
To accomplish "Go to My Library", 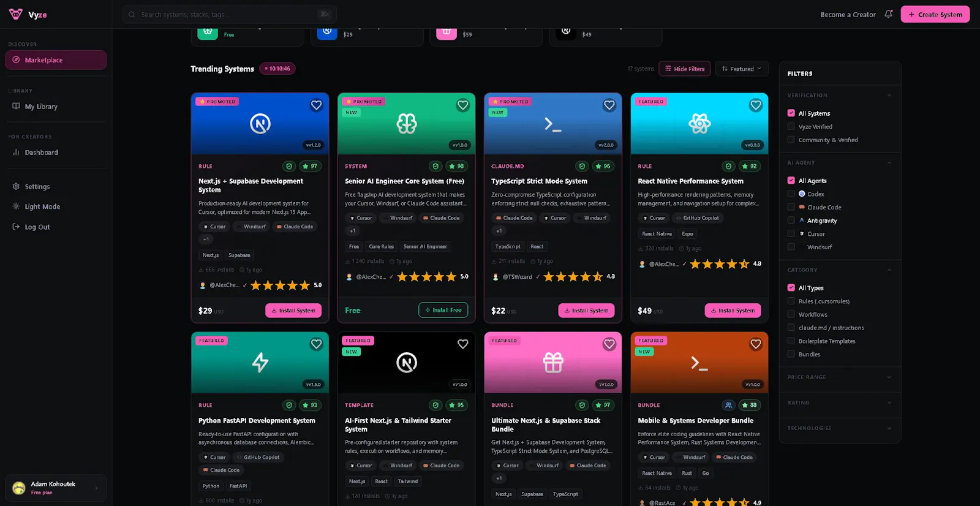I will tap(56, 107).
